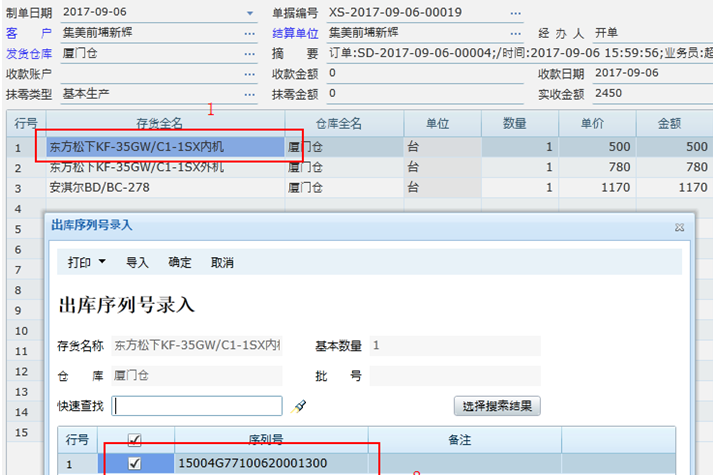This screenshot has width=713, height=475.
Task: Close the 出库序列号录入 dialog
Action: pyautogui.click(x=678, y=227)
